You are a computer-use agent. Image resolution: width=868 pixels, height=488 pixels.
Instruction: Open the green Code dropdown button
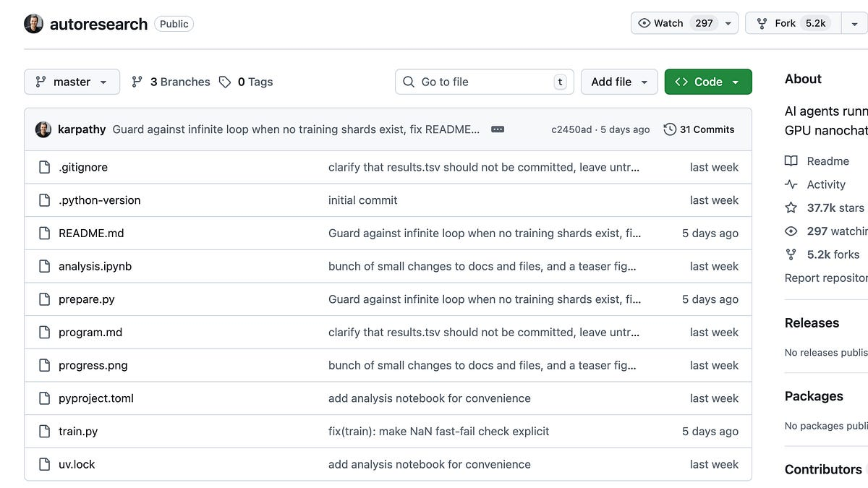pyautogui.click(x=708, y=82)
